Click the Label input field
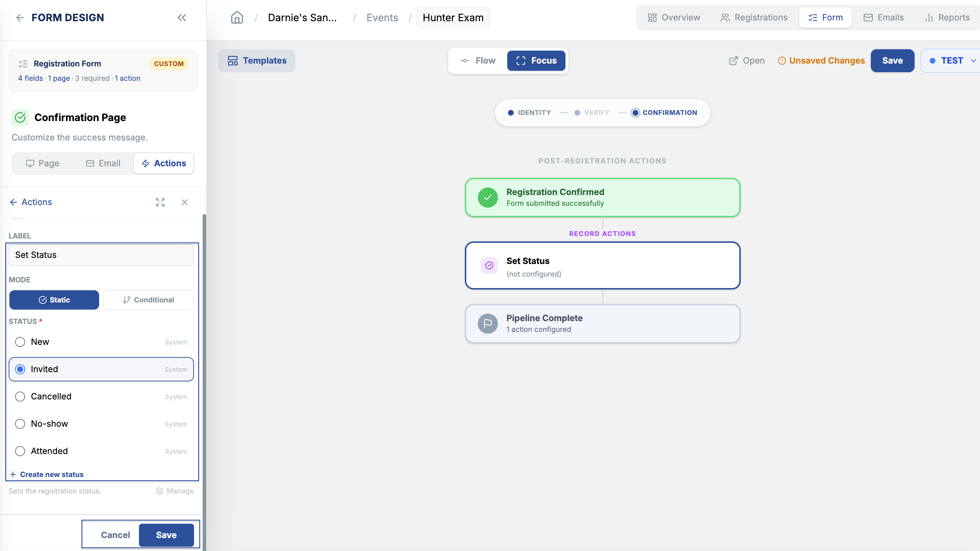This screenshot has height=551, width=980. point(101,255)
